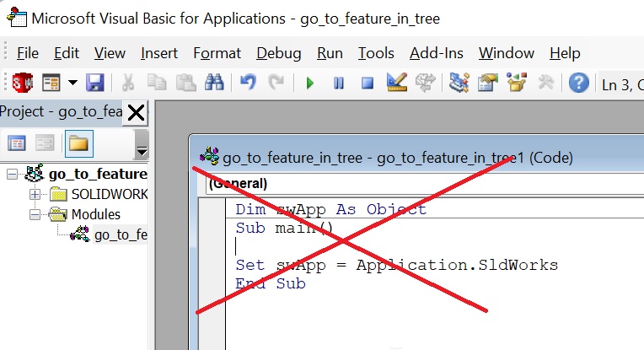Click the Insert UserForm toolbar icon

(x=51, y=83)
